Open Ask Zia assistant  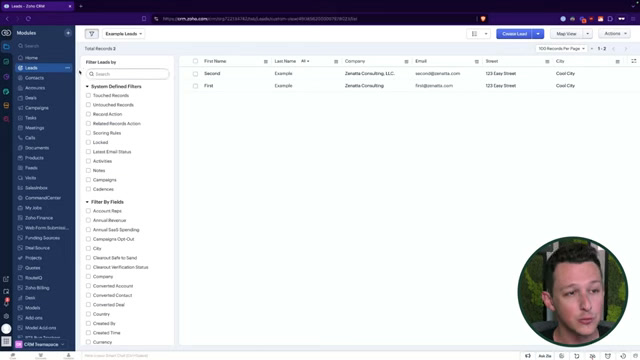point(544,356)
